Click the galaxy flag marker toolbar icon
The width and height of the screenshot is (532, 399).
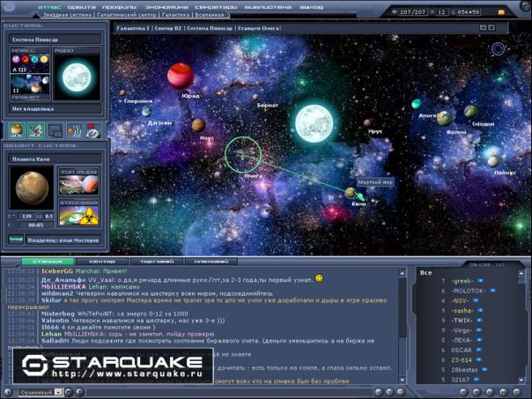click(93, 130)
